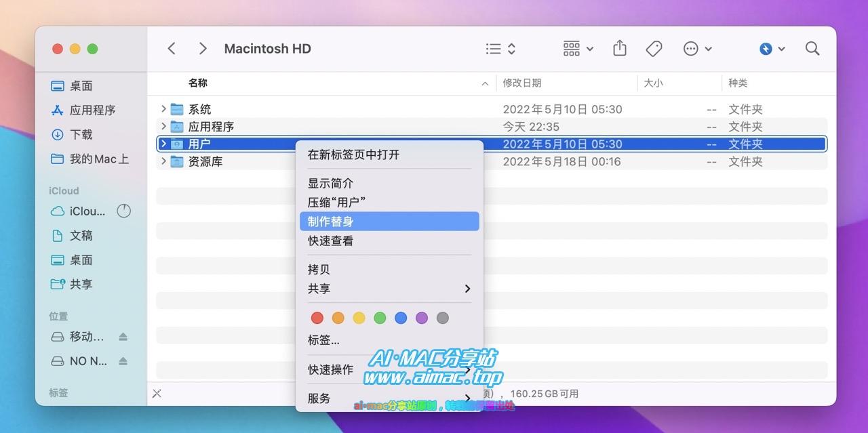The height and width of the screenshot is (433, 868).
Task: Sort by 名称 column header
Action: click(x=198, y=83)
